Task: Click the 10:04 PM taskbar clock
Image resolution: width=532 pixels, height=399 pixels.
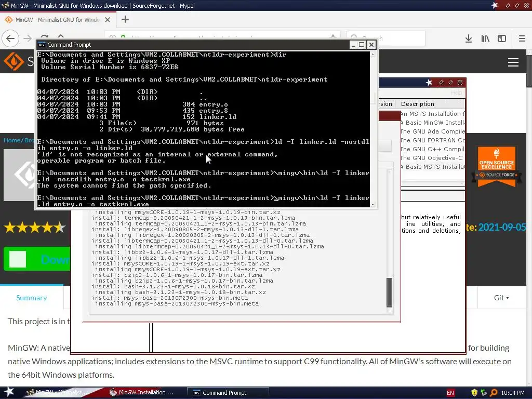Action: (x=513, y=393)
